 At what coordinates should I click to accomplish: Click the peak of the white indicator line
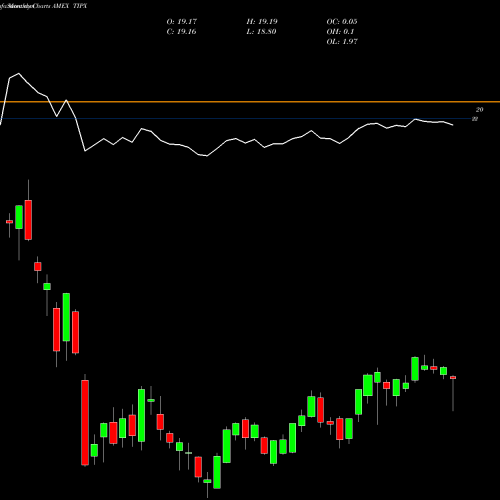[18, 74]
